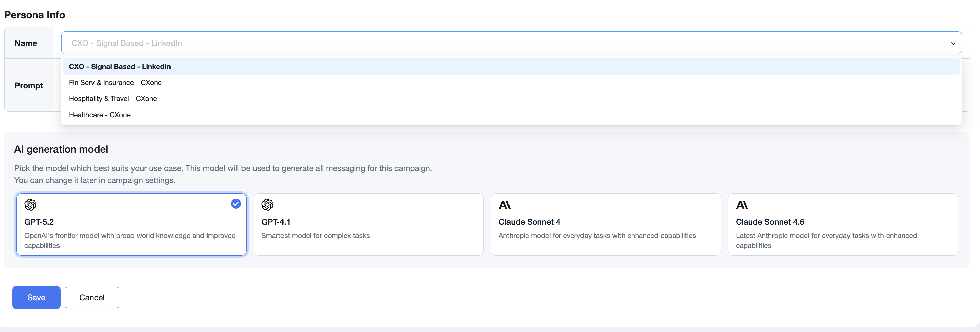This screenshot has width=980, height=332.
Task: Cancel the persona changes
Action: (92, 297)
